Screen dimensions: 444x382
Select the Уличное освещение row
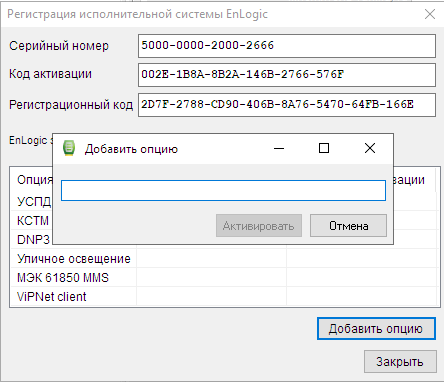coord(224,258)
